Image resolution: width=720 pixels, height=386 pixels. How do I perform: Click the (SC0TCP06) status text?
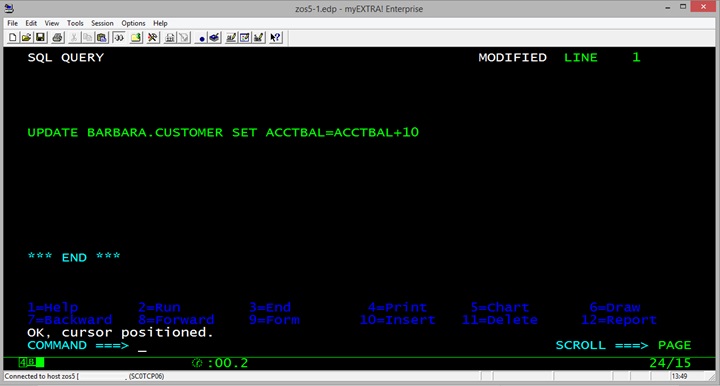coord(146,376)
